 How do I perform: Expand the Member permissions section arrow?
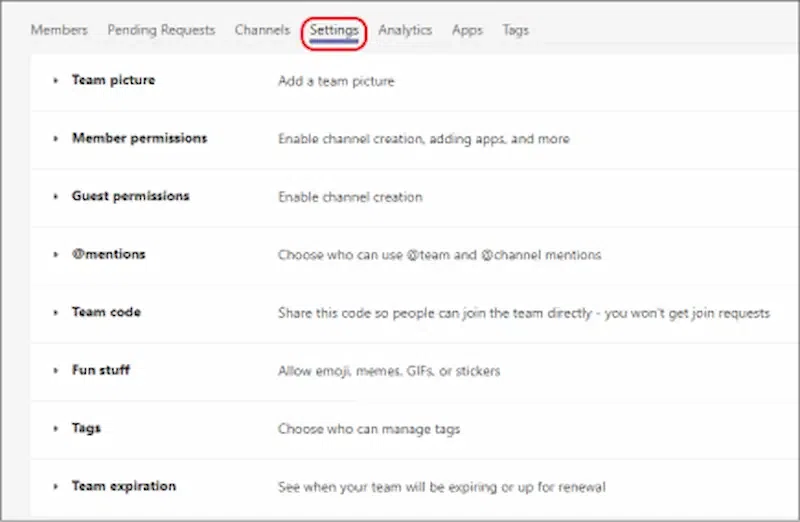click(56, 139)
